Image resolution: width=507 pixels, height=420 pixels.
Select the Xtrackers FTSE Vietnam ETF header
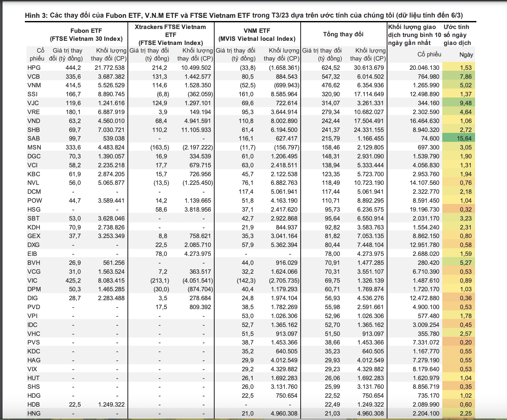pyautogui.click(x=171, y=35)
